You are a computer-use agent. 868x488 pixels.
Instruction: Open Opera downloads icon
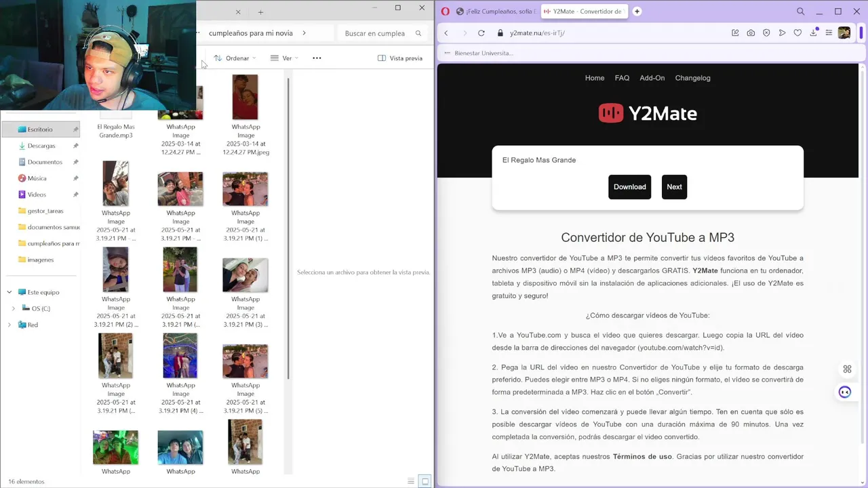813,33
